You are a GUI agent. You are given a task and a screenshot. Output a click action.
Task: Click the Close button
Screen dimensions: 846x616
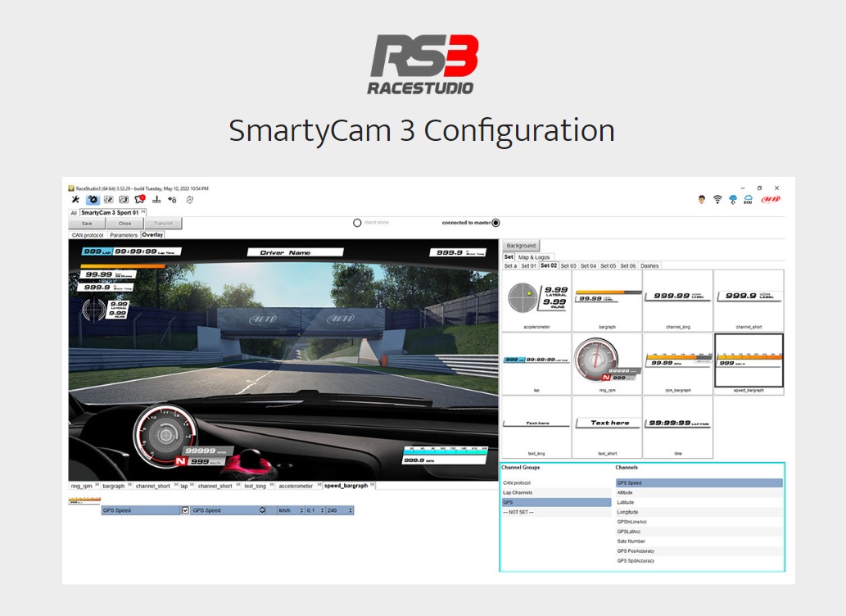click(x=124, y=224)
